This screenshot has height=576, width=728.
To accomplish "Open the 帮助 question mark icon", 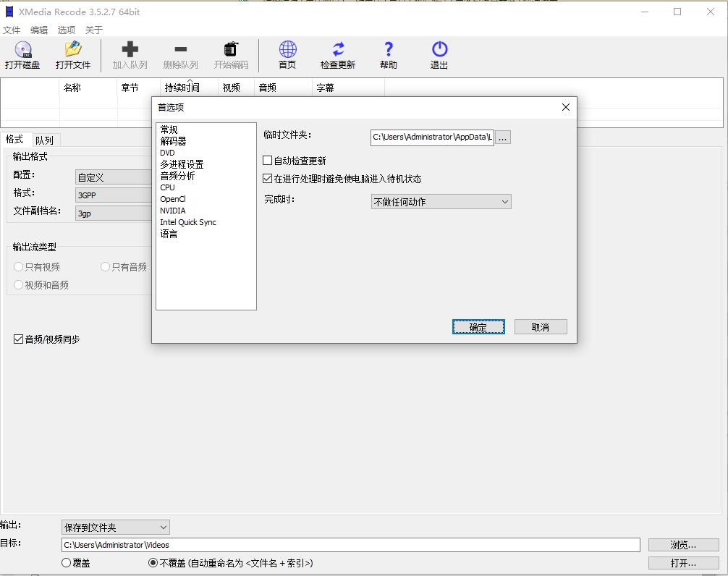I will point(389,49).
